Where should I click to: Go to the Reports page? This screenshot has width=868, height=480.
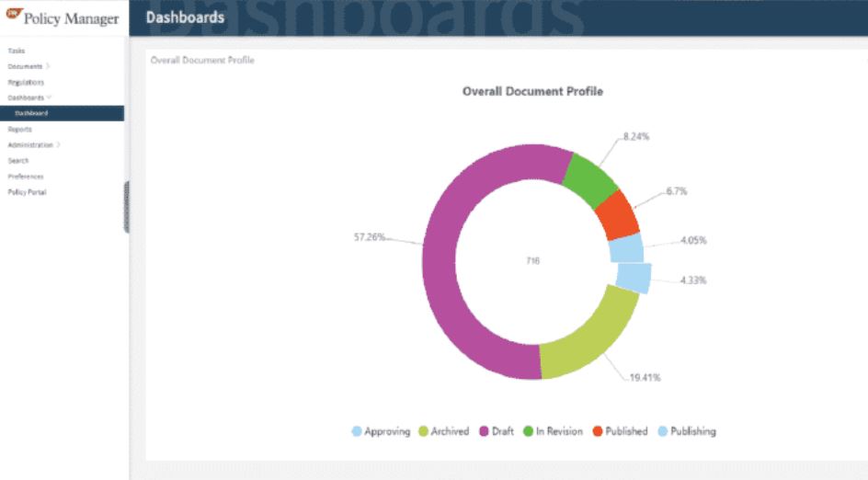(19, 129)
